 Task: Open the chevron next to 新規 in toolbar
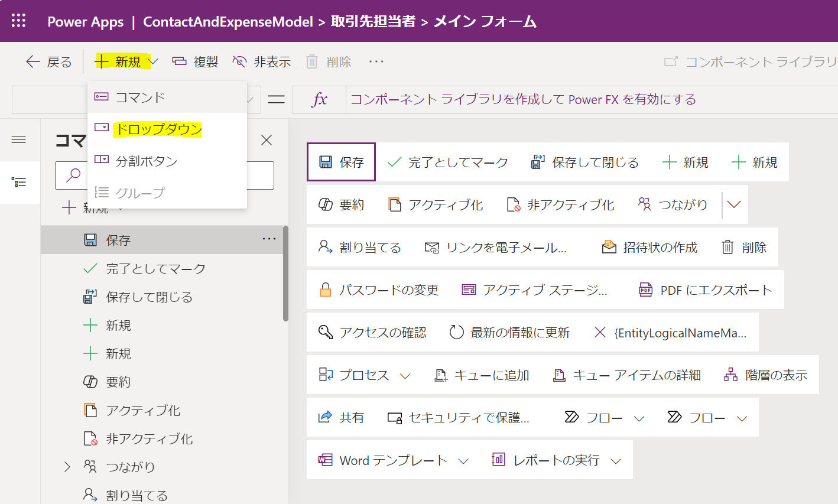pos(153,61)
